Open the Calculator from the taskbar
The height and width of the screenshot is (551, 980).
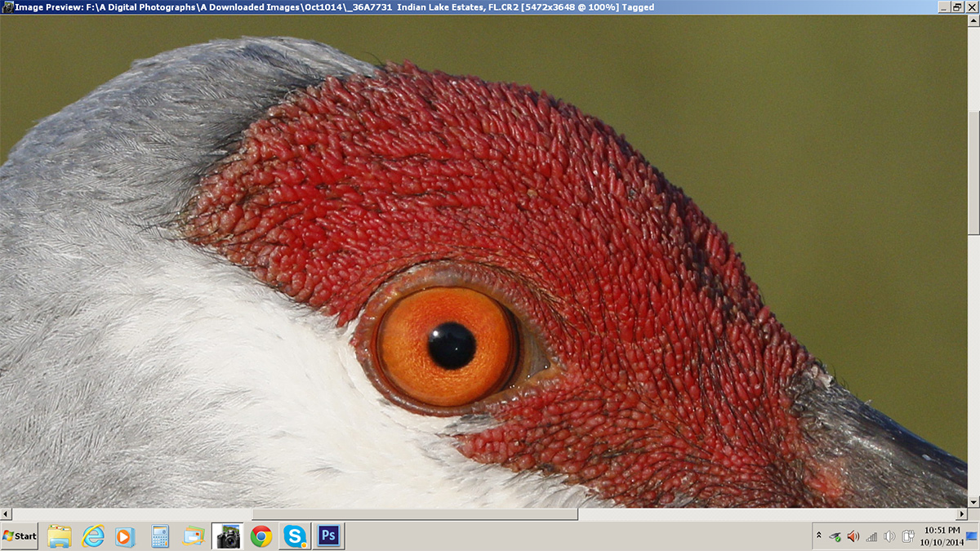click(x=160, y=536)
